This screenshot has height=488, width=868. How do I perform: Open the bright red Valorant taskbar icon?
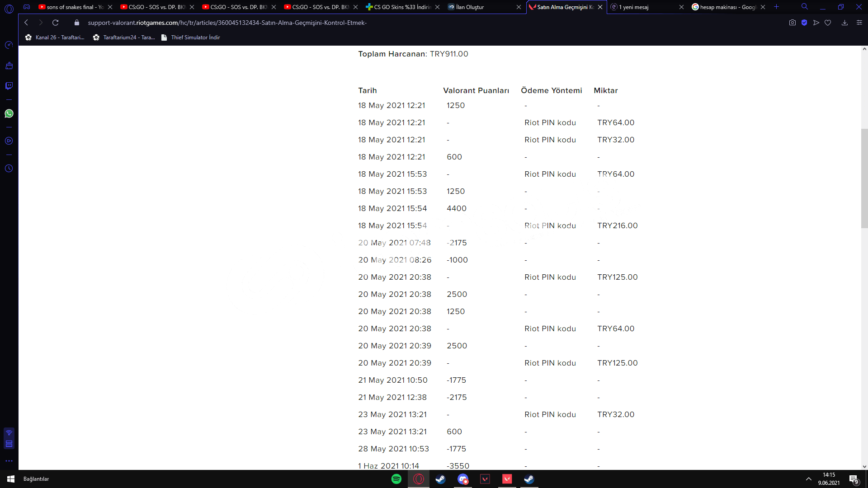click(507, 479)
